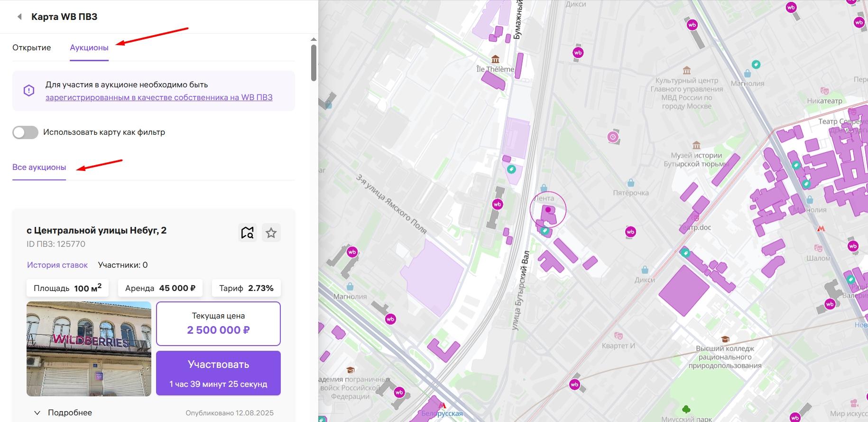Click the Тариф 2.73% chip
The image size is (868, 422).
click(246, 288)
